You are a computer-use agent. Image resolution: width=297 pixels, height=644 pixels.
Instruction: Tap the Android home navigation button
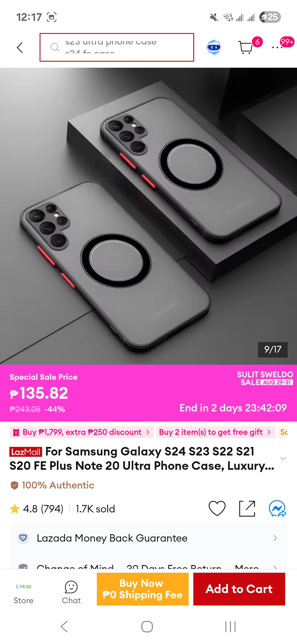[x=147, y=627]
